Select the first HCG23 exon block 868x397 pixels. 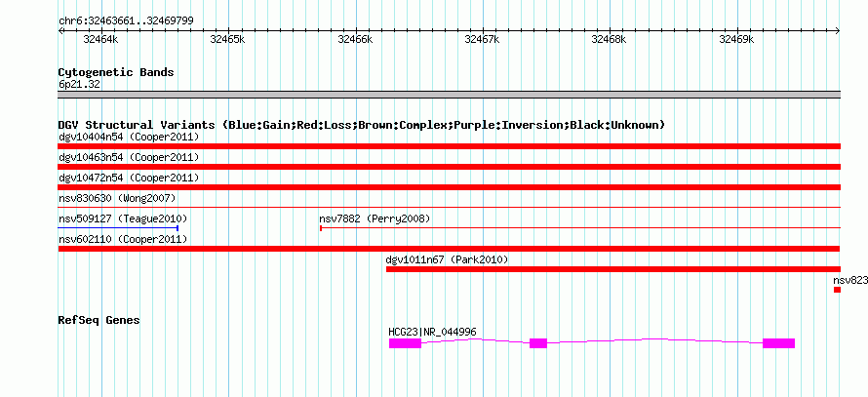[x=405, y=343]
